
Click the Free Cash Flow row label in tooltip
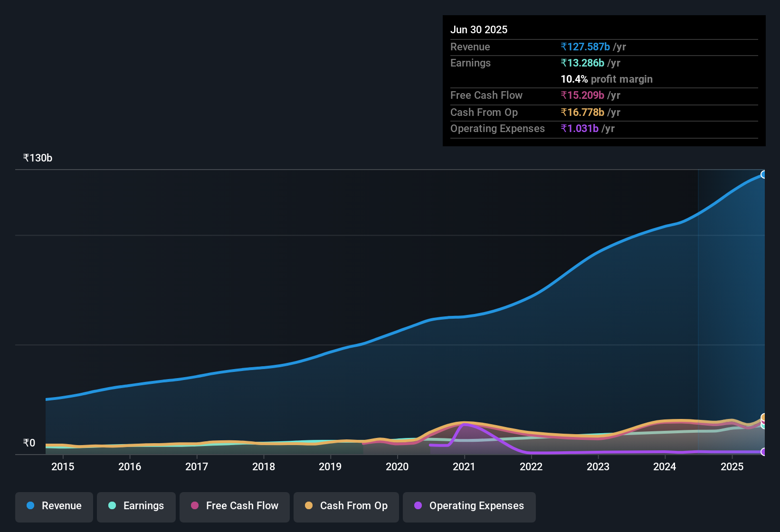tap(486, 95)
